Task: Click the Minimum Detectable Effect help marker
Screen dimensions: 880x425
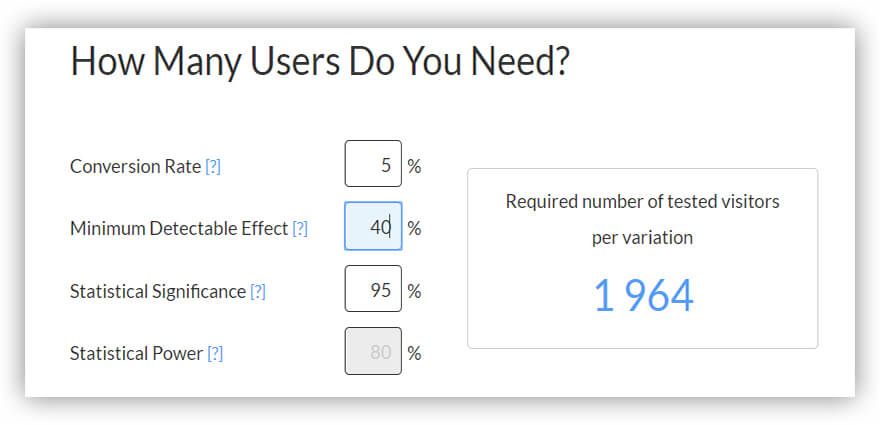Action: pyautogui.click(x=300, y=229)
